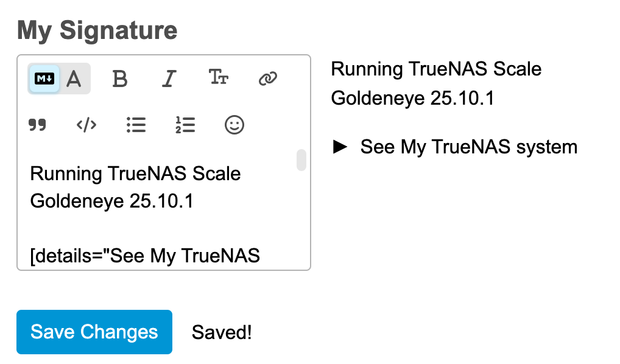Toggle italic text formatting
Viewport: 620px width, 364px height.
tap(169, 79)
